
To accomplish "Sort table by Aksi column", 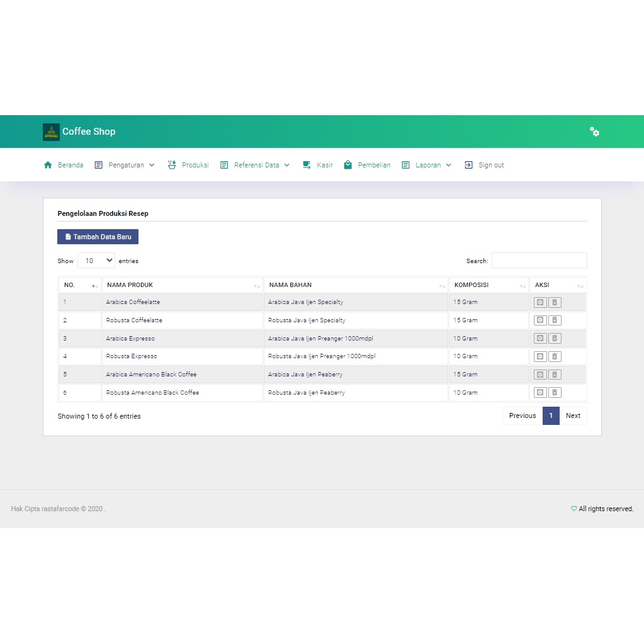I will coord(558,285).
